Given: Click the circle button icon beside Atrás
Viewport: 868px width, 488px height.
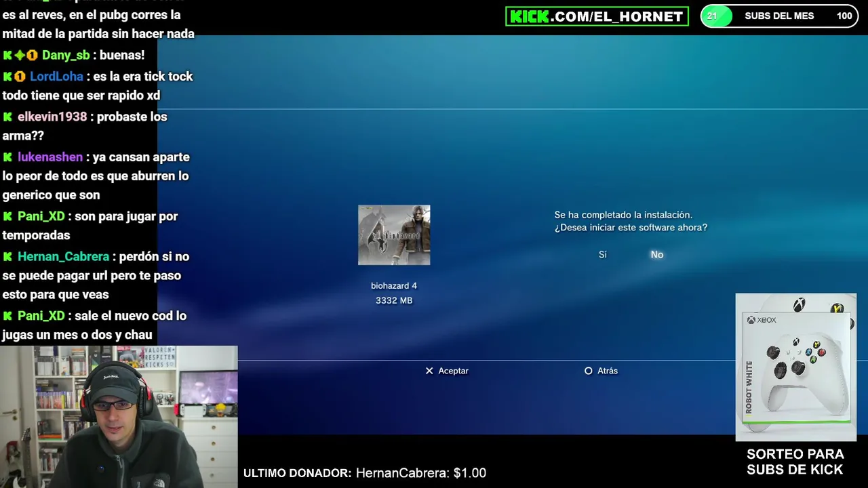Looking at the screenshot, I should (589, 371).
